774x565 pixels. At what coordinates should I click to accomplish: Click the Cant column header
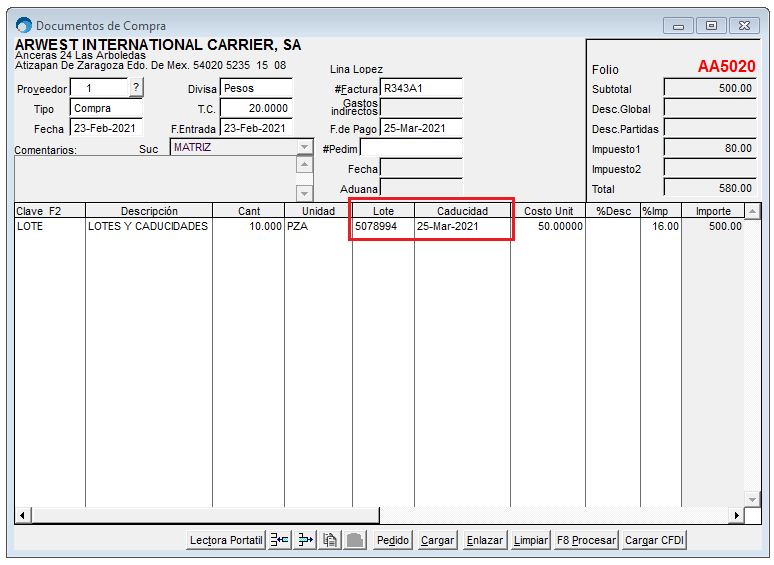pyautogui.click(x=249, y=211)
